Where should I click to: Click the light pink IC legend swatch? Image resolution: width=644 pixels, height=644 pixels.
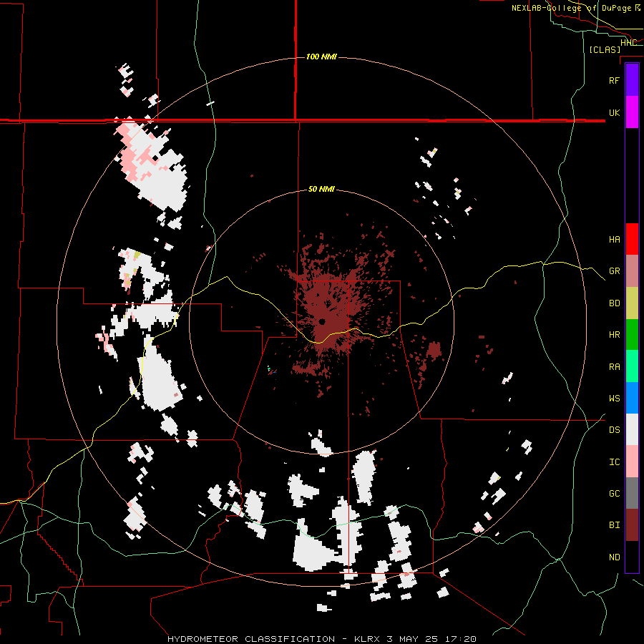point(632,462)
